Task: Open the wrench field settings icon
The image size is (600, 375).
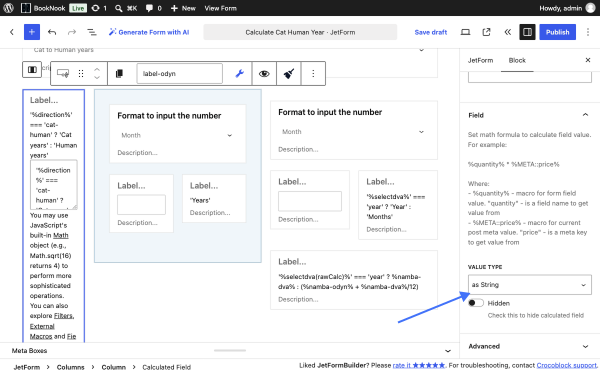Action: click(240, 73)
